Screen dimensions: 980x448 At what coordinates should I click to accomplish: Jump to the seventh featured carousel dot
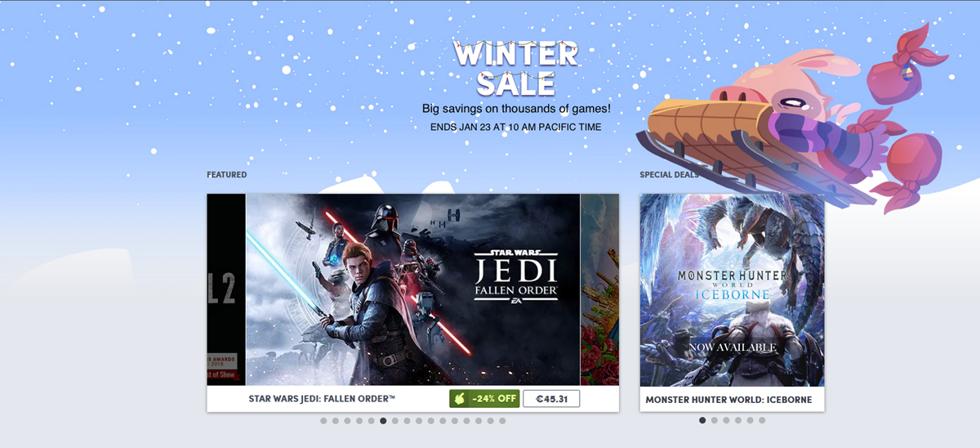point(395,421)
